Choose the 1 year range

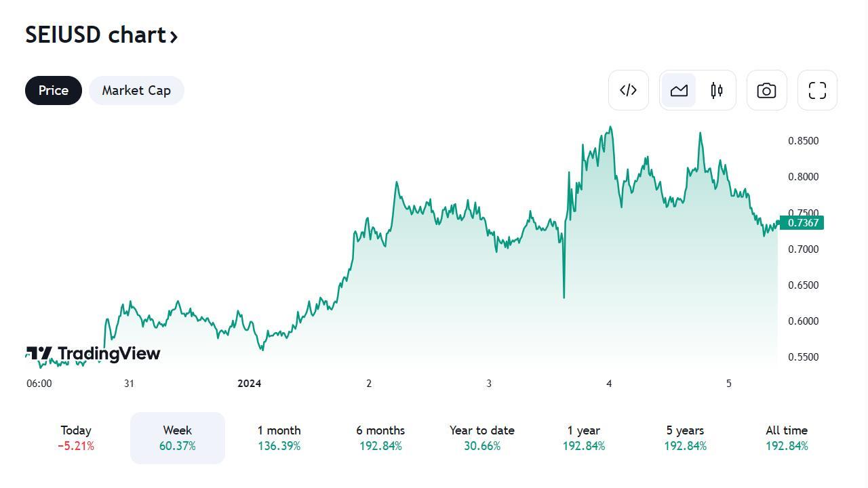pyautogui.click(x=584, y=438)
